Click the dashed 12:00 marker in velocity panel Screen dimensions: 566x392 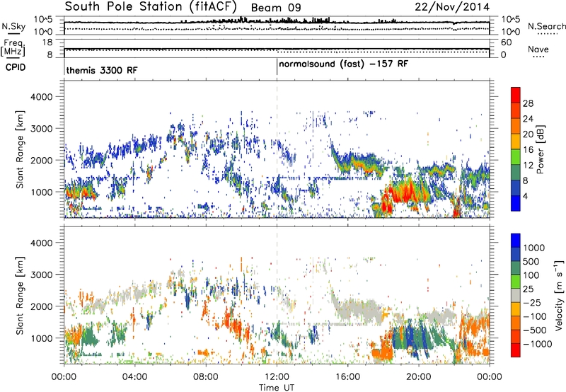coord(277,295)
